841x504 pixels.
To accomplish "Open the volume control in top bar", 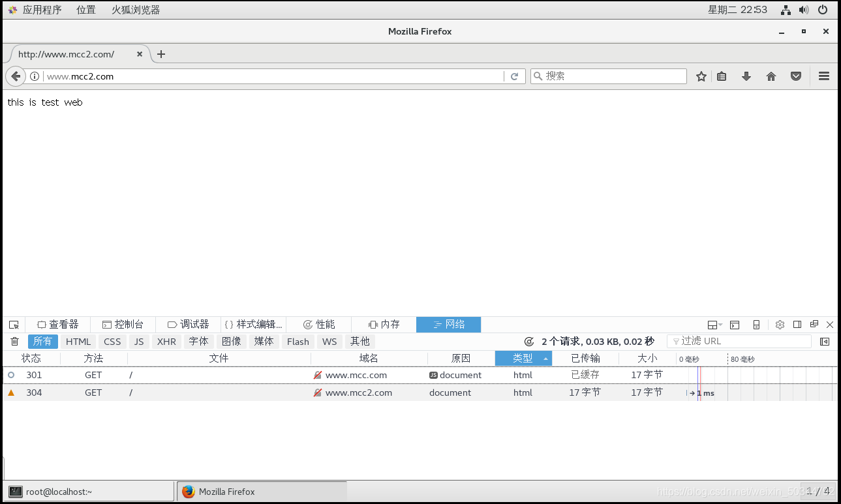I will [804, 10].
